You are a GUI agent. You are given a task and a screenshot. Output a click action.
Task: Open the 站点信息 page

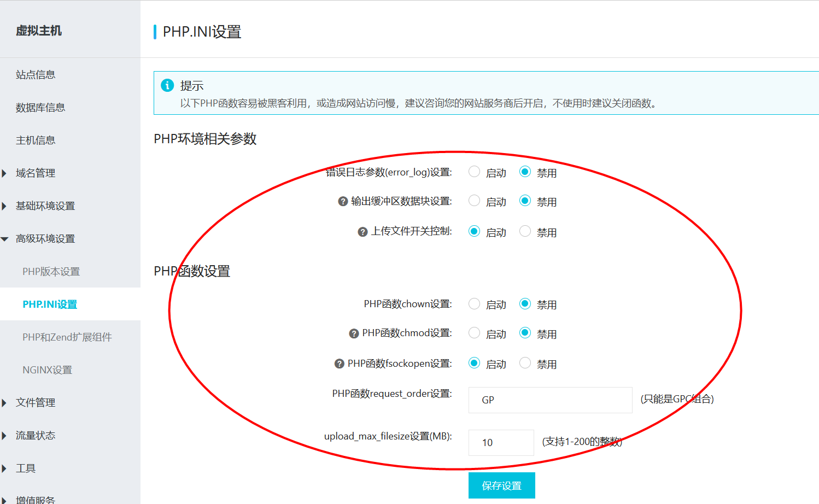click(35, 74)
